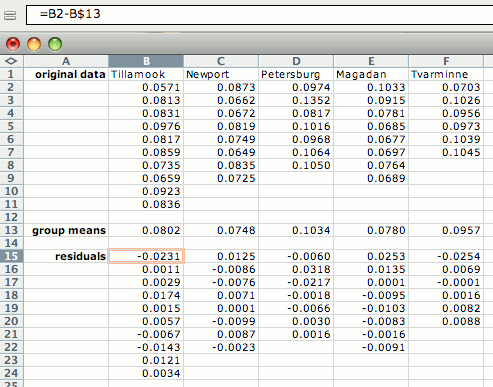Select row 13 header
The image size is (493, 387).
click(x=11, y=230)
